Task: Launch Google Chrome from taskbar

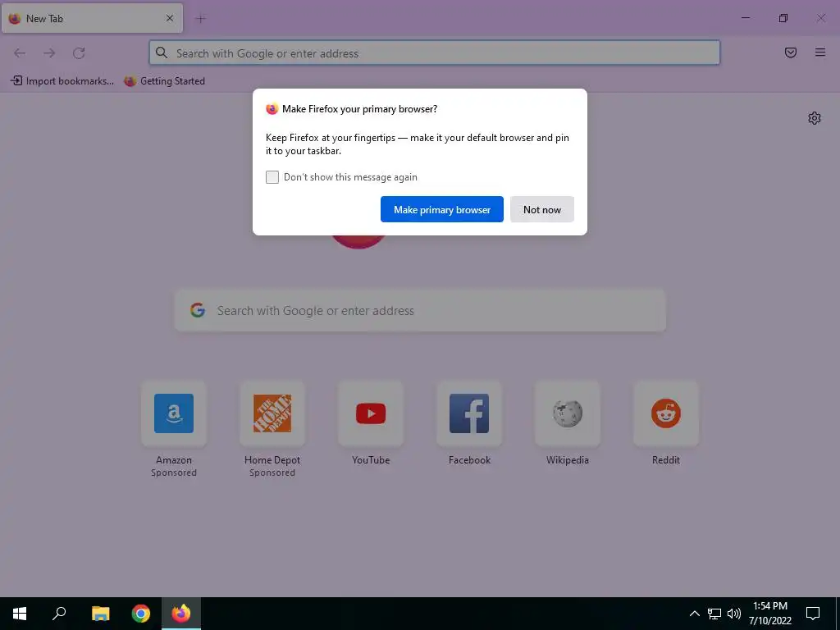Action: pos(141,614)
